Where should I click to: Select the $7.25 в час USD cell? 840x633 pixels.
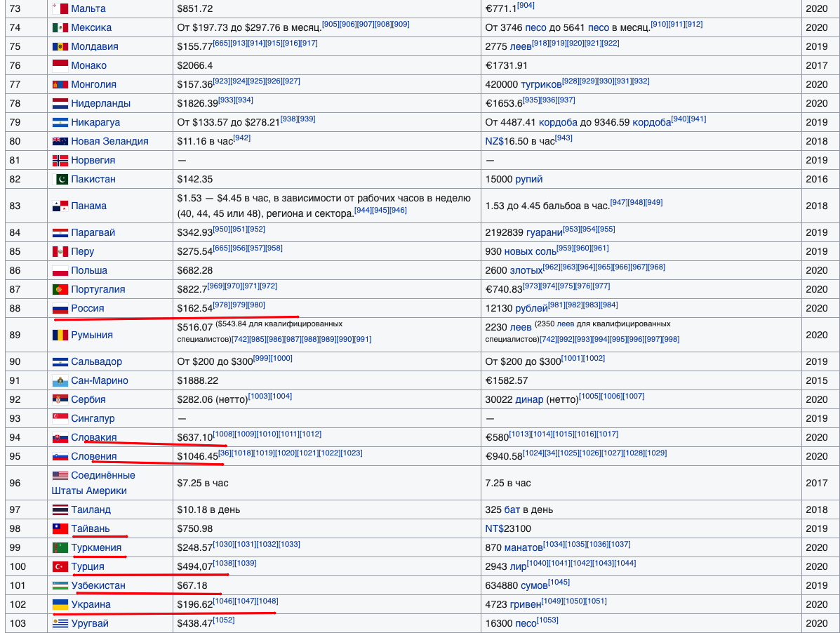pos(203,483)
